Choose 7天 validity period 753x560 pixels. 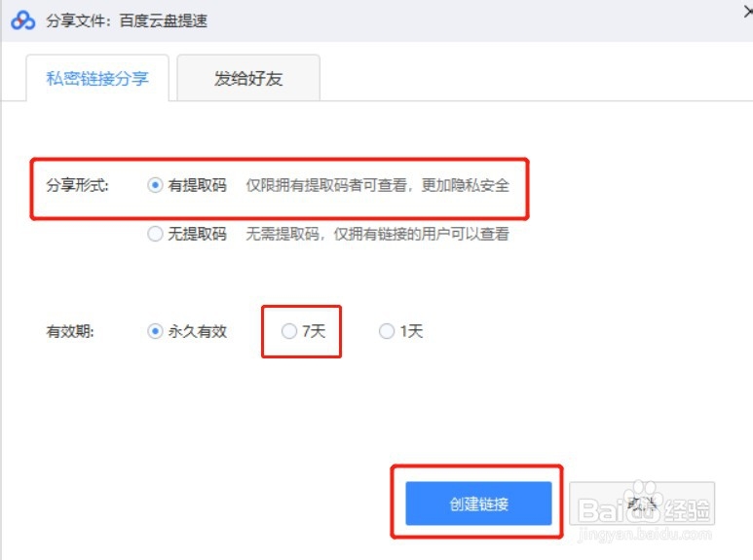pyautogui.click(x=289, y=331)
